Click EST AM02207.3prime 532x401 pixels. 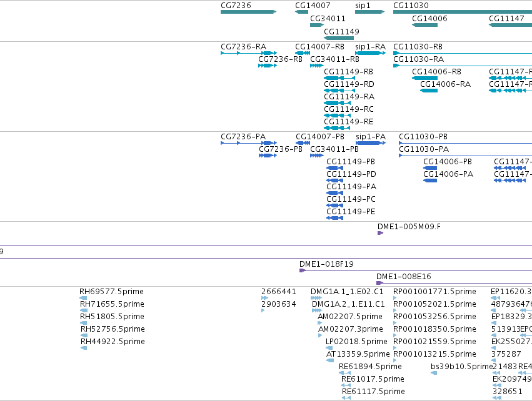320,335
